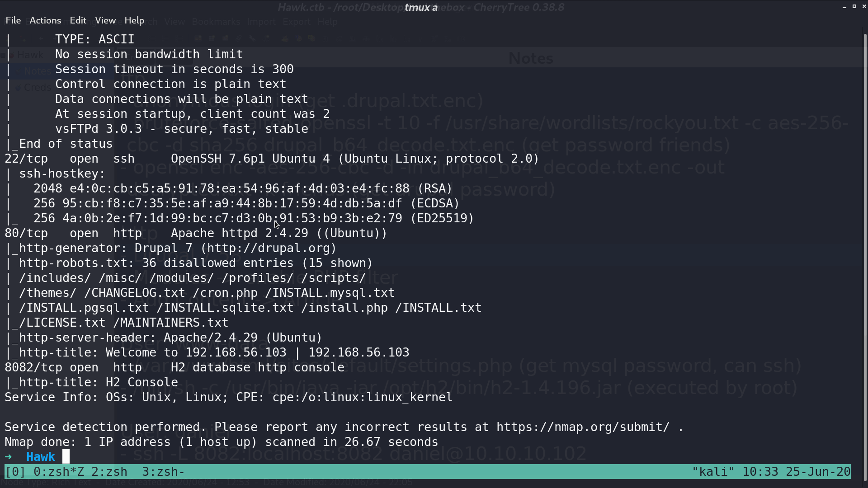The width and height of the screenshot is (868, 488).
Task: Maximize the tmux terminal window
Action: (854, 7)
